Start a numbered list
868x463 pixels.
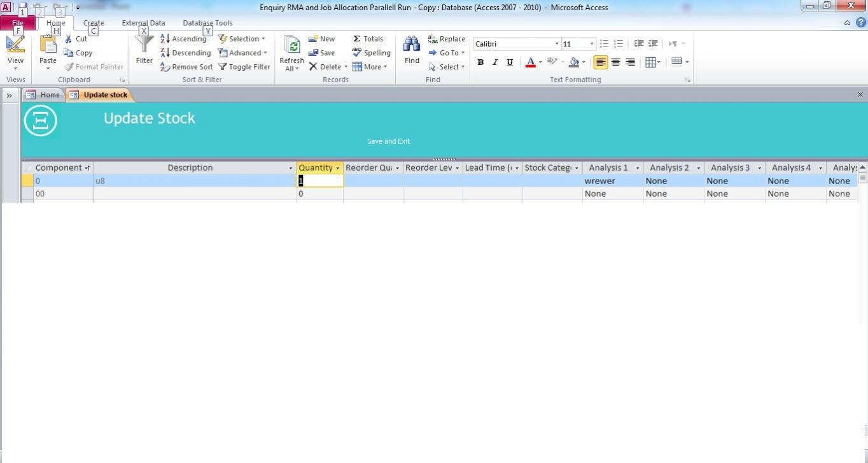click(x=618, y=44)
